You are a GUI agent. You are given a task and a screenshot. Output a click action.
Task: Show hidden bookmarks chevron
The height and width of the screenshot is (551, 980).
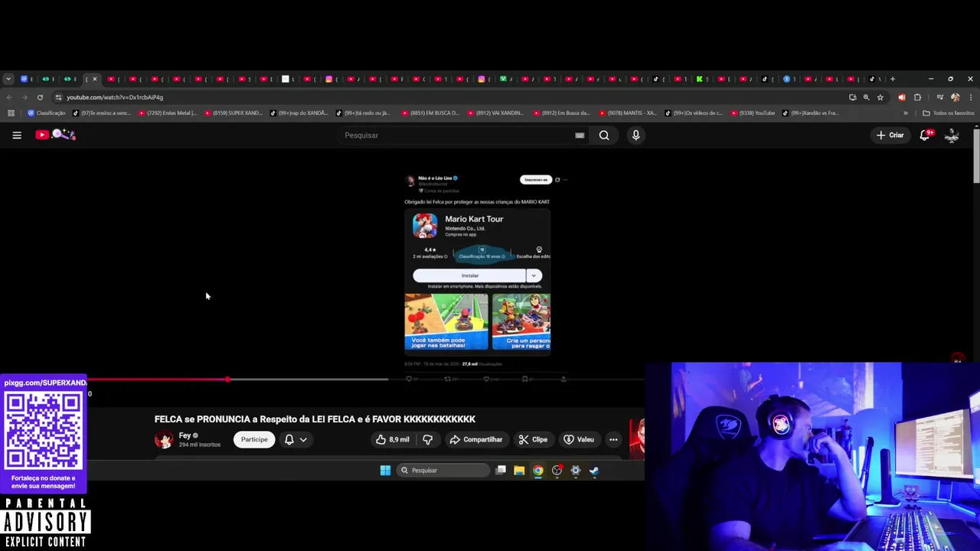point(906,113)
